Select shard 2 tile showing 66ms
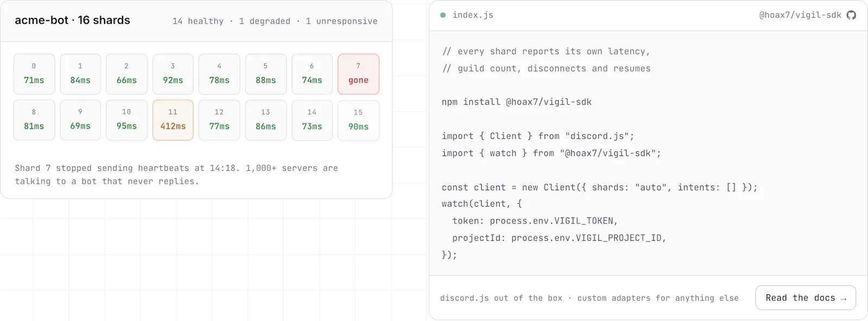 pos(126,74)
